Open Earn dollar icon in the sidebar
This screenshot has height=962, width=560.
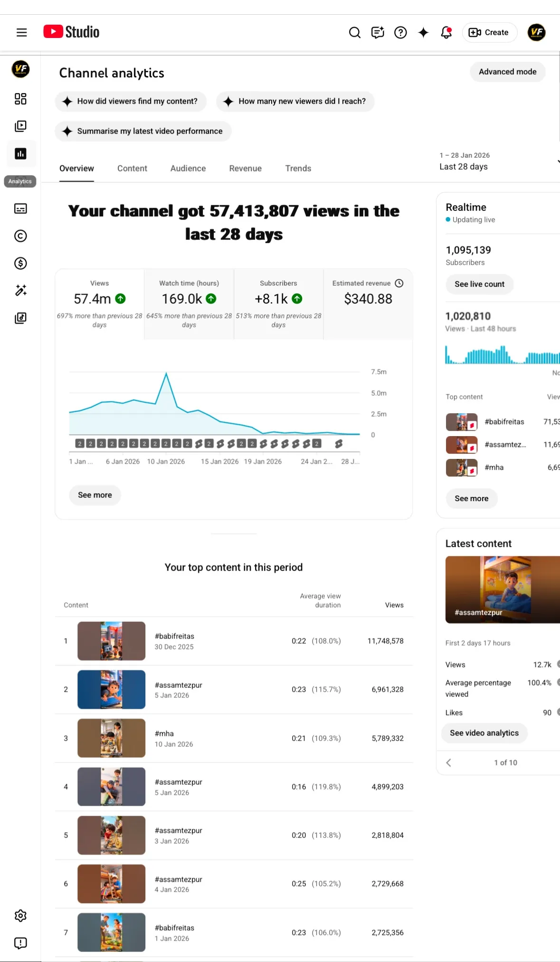[20, 263]
